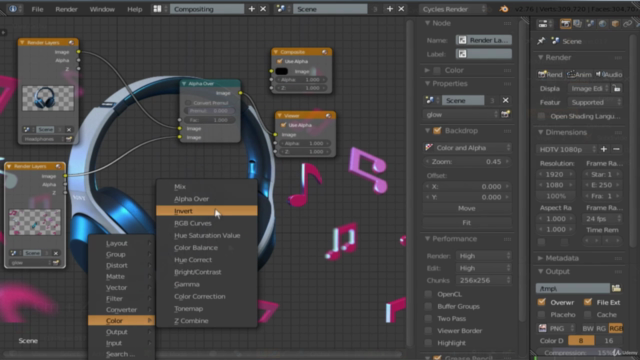
Task: Delete the active scene in header
Action: [401, 9]
